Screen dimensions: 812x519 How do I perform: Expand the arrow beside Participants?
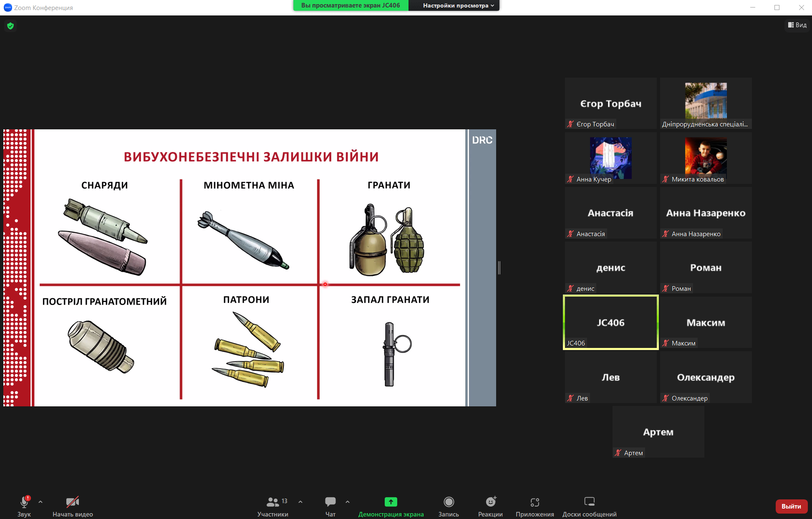(x=300, y=502)
